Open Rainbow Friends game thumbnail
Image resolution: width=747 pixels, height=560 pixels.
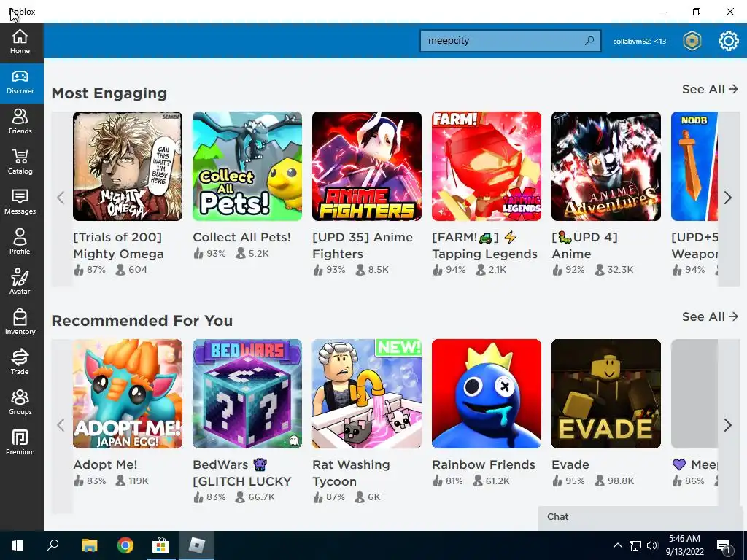click(487, 394)
